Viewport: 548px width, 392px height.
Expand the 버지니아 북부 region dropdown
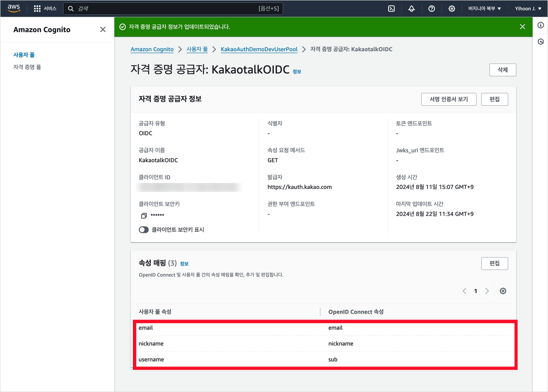tap(485, 9)
